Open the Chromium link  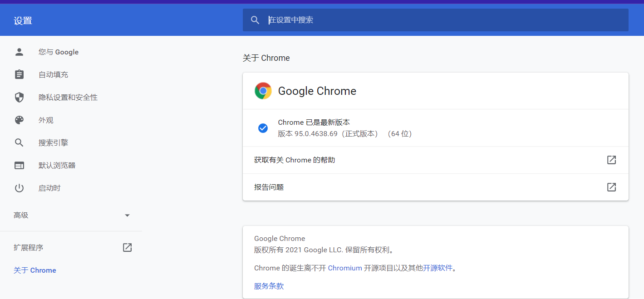(345, 268)
